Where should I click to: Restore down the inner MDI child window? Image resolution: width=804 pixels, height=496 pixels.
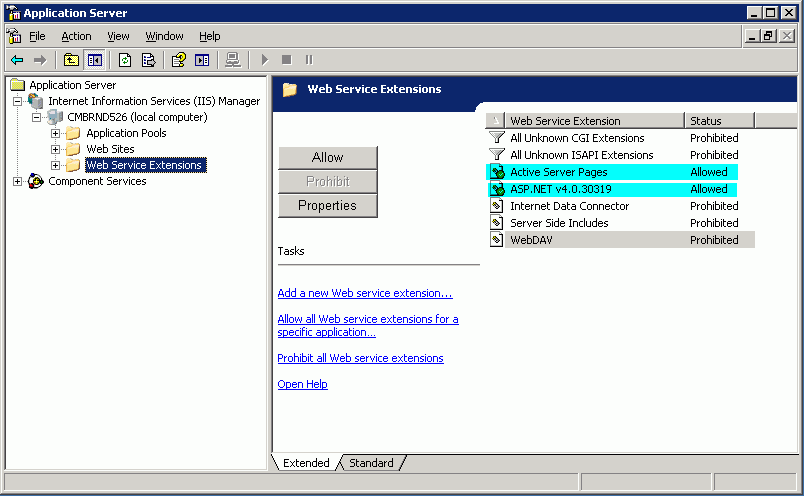click(x=768, y=36)
